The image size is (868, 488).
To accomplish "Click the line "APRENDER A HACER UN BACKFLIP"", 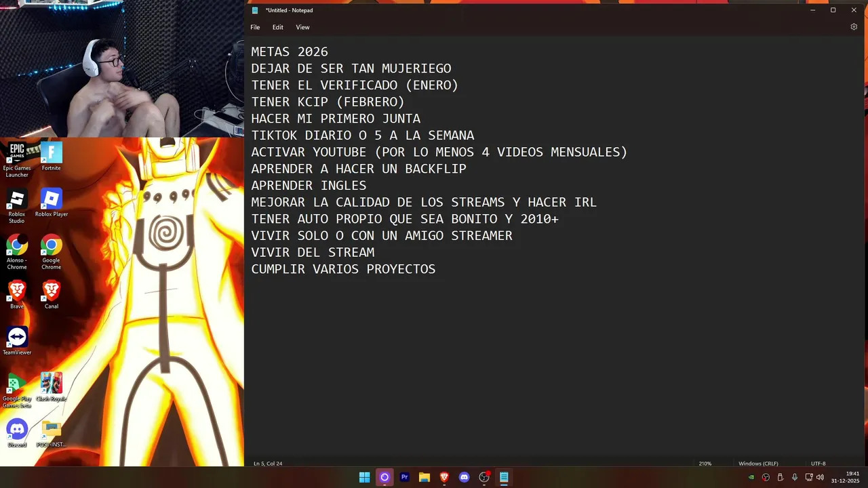I will (x=359, y=169).
